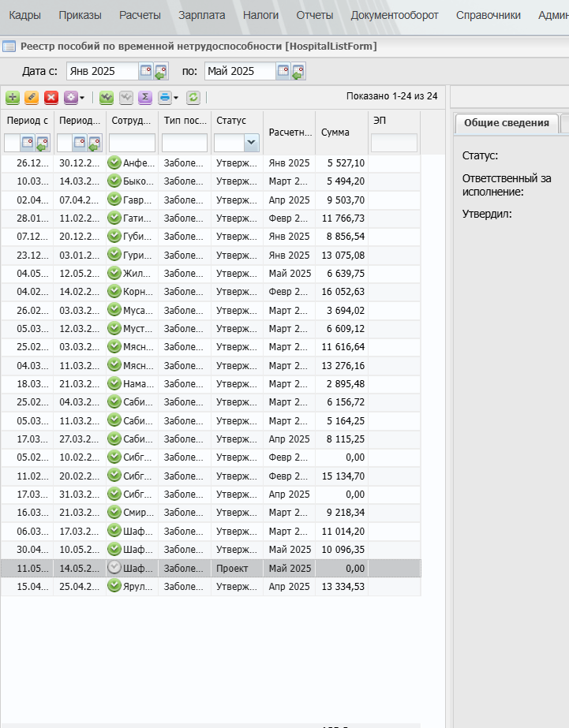Screen dimensions: 569x728
Task: Open the Документооборот menu
Action: (395, 15)
